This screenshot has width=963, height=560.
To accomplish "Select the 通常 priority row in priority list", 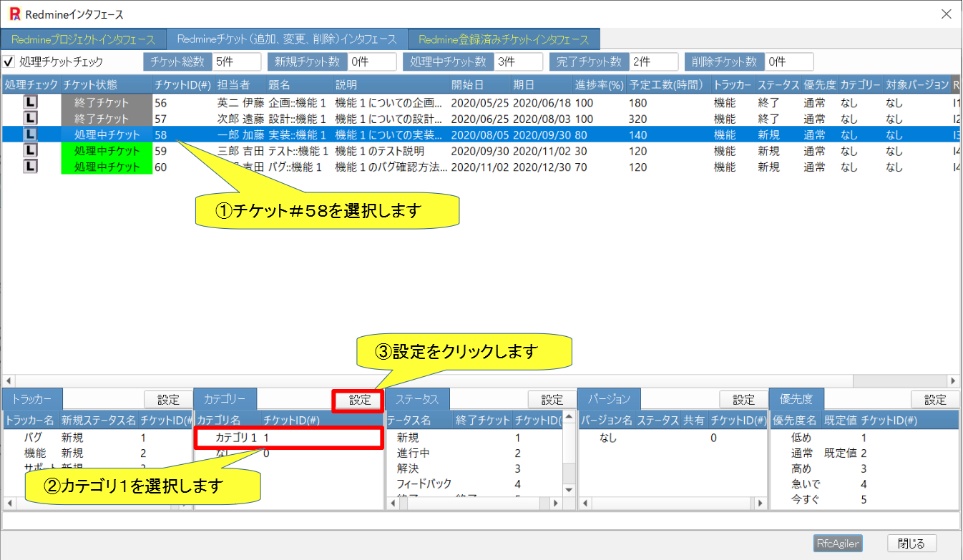I will [x=864, y=453].
